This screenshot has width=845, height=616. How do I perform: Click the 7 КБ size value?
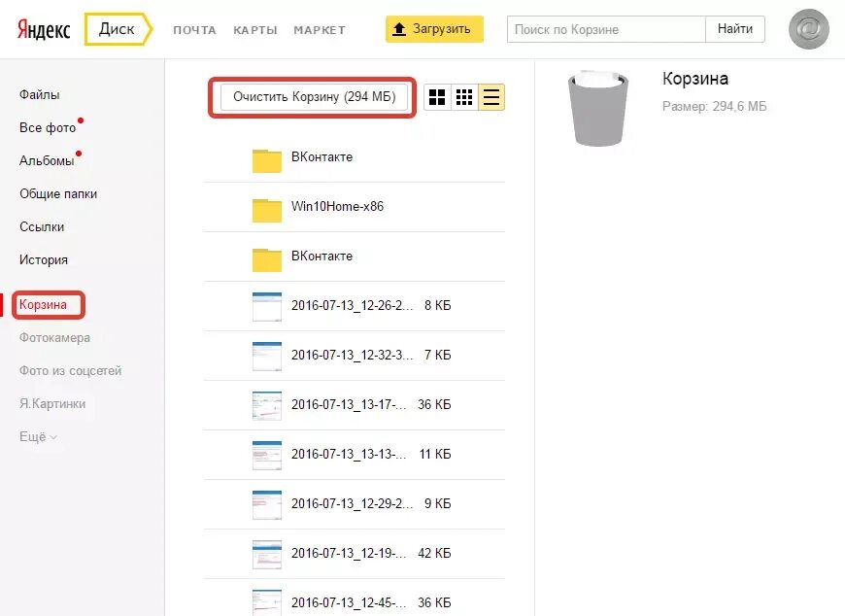tap(438, 356)
